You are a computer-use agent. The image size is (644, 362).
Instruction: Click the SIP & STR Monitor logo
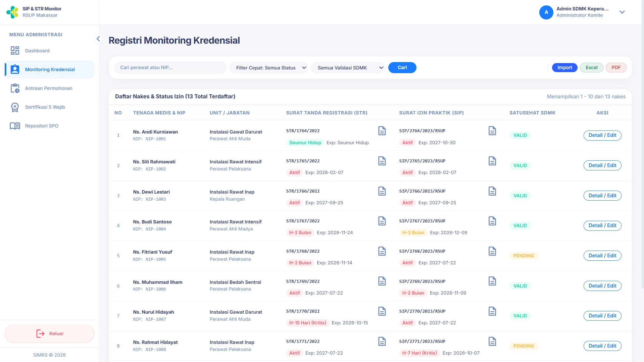click(12, 12)
